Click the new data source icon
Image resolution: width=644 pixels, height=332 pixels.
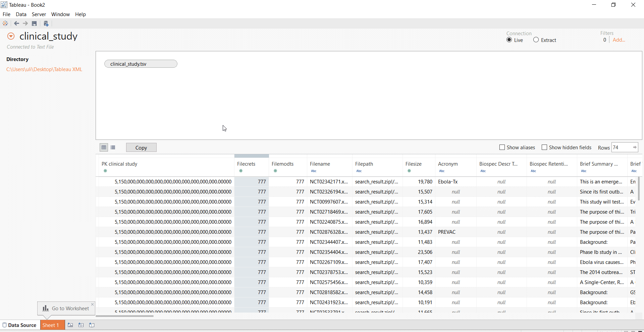pyautogui.click(x=46, y=23)
